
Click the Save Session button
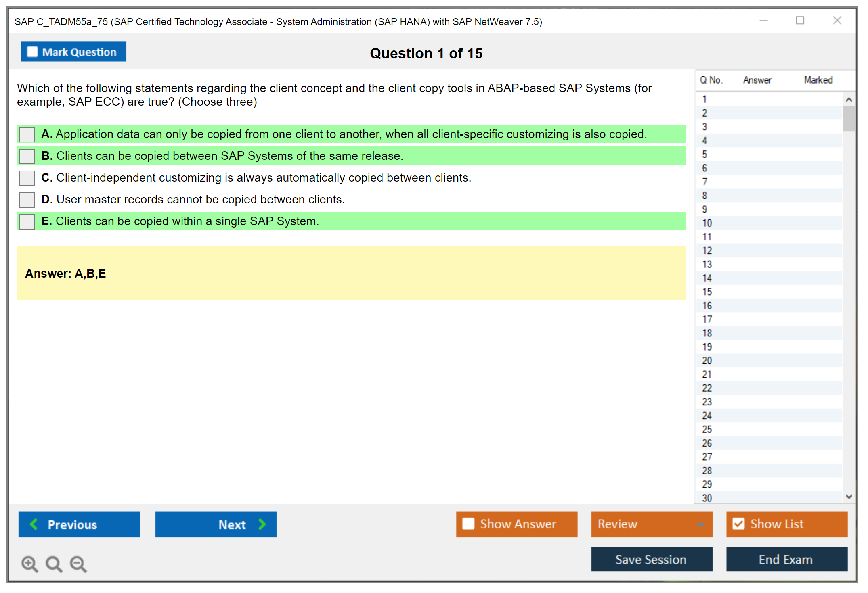(651, 559)
